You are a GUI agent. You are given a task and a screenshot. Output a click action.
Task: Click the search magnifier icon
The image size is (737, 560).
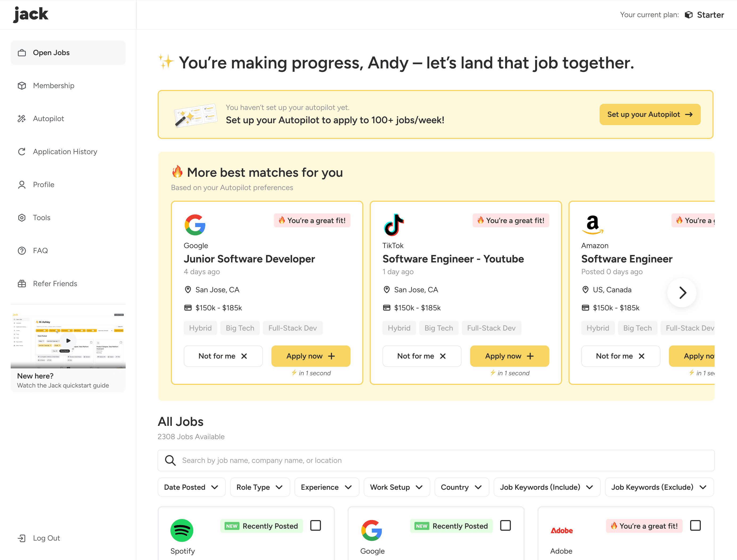170,460
